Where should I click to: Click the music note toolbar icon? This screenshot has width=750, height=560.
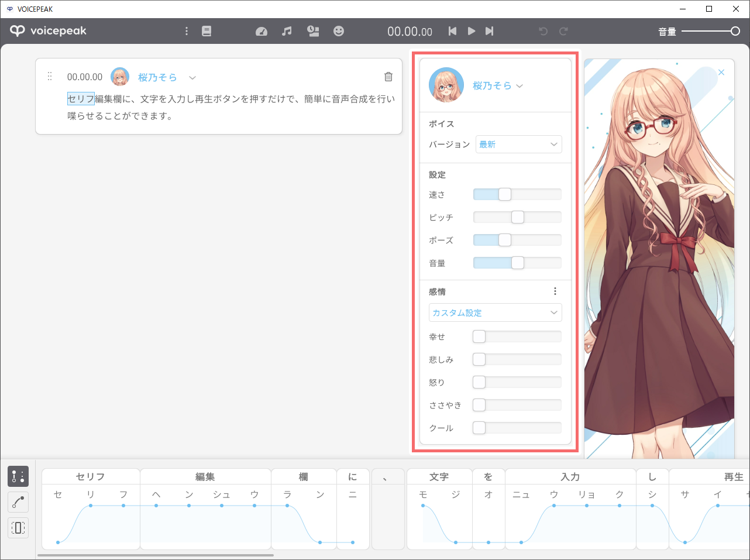(287, 31)
